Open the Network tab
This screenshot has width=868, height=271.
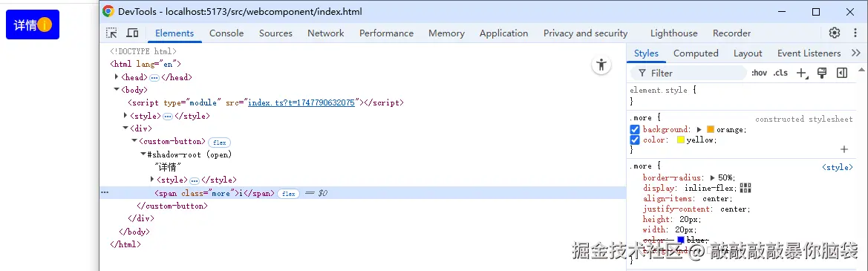pyautogui.click(x=325, y=33)
